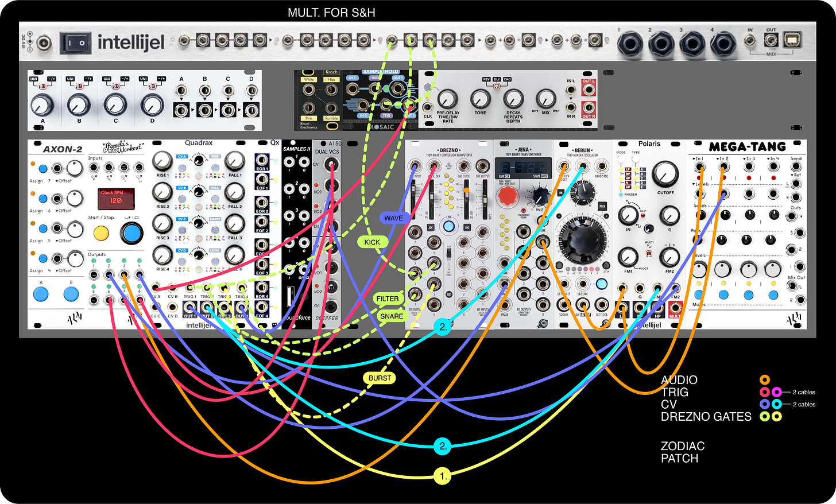Click the CV jack on A150 Dual VCS
836x504 pixels.
[331, 166]
